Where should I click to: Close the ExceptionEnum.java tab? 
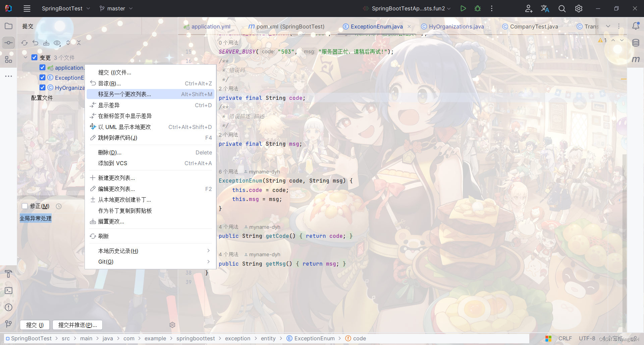tap(409, 26)
